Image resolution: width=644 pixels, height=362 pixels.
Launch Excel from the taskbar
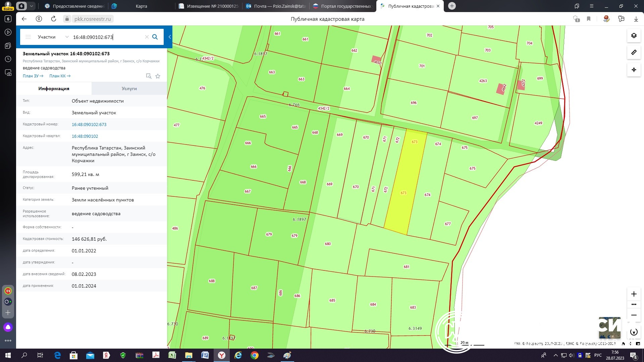172,355
